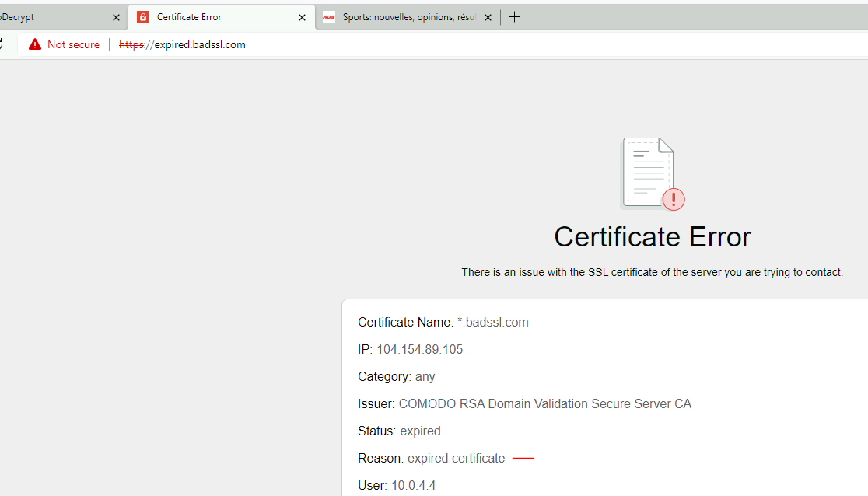Screen dimensions: 868x496
Task: Close the Decrypt tab
Action: click(116, 17)
